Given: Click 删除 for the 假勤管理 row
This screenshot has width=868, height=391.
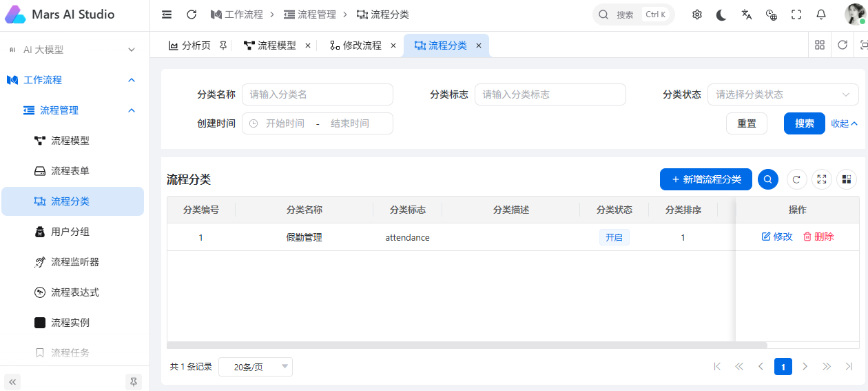Looking at the screenshot, I should click(818, 237).
